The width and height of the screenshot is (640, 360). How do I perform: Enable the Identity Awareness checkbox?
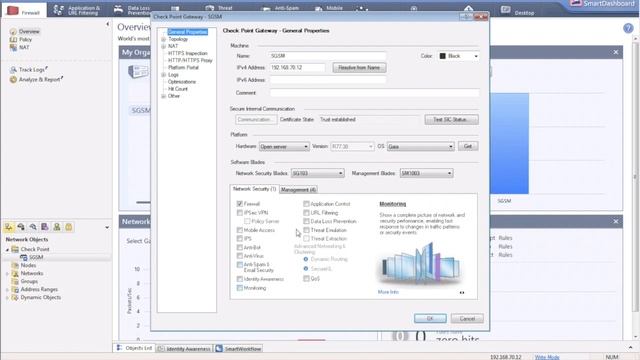point(240,279)
